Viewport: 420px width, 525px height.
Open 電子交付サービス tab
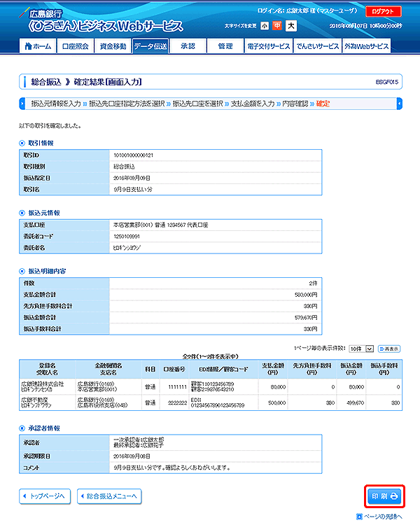coord(269,46)
